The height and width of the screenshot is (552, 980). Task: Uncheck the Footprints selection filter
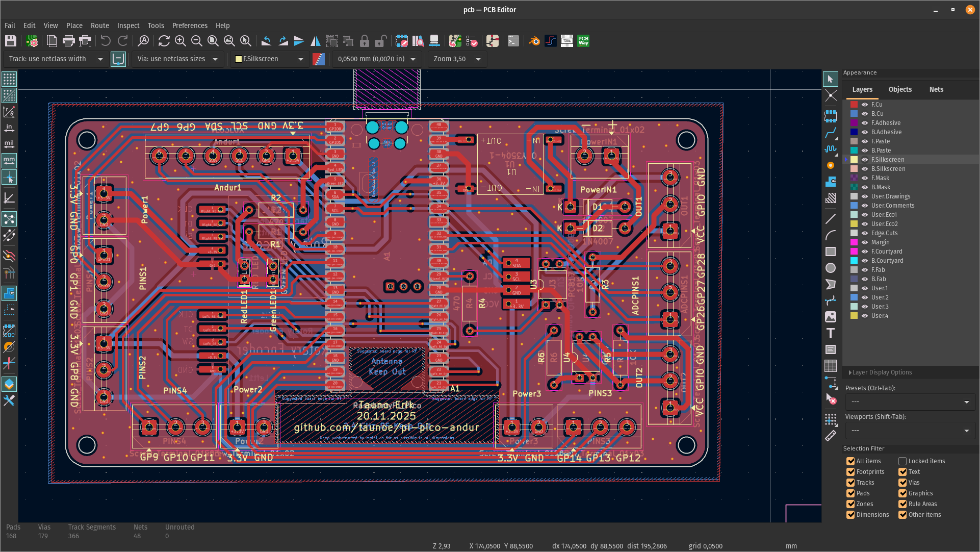[850, 472]
